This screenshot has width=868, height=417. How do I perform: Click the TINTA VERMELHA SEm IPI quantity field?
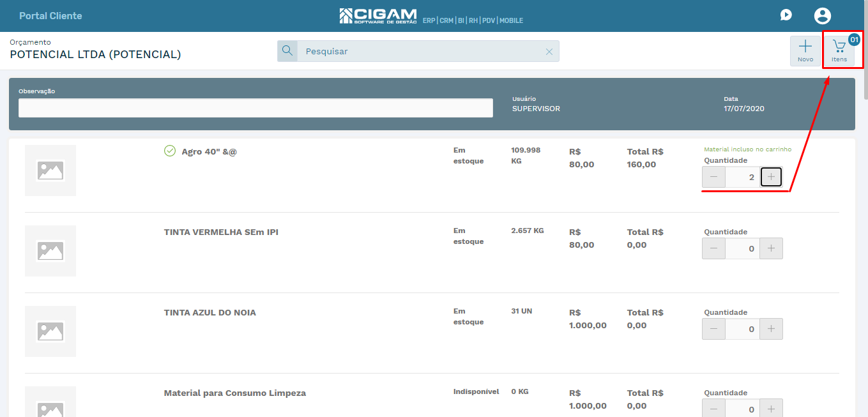pos(742,248)
